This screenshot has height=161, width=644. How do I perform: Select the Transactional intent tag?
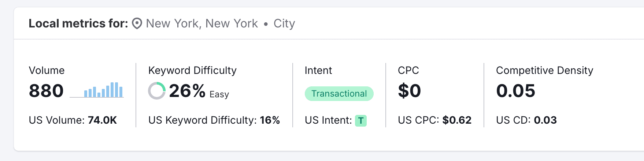339,94
